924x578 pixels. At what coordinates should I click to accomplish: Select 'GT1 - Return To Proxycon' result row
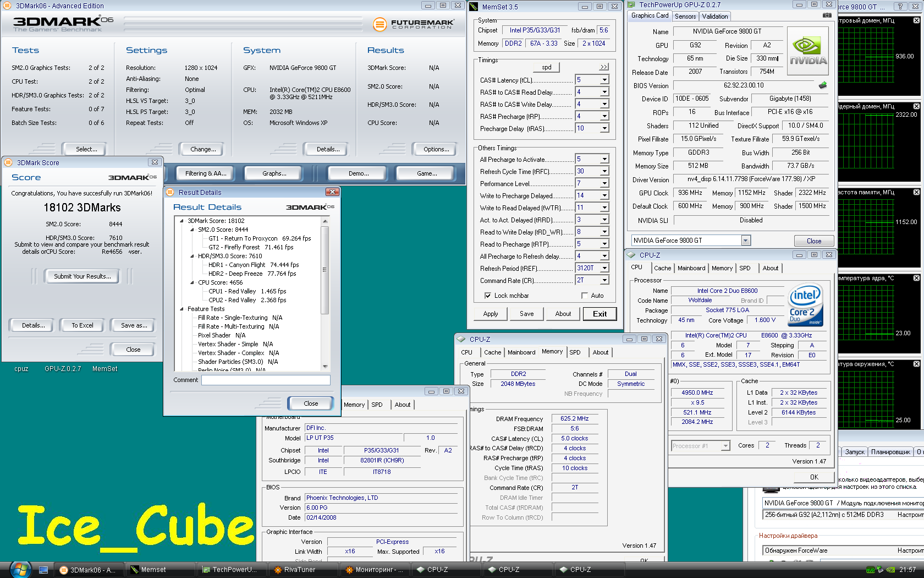260,238
